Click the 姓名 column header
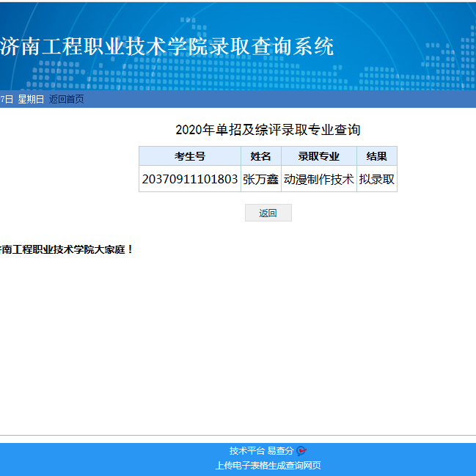The width and height of the screenshot is (476, 476). [261, 156]
